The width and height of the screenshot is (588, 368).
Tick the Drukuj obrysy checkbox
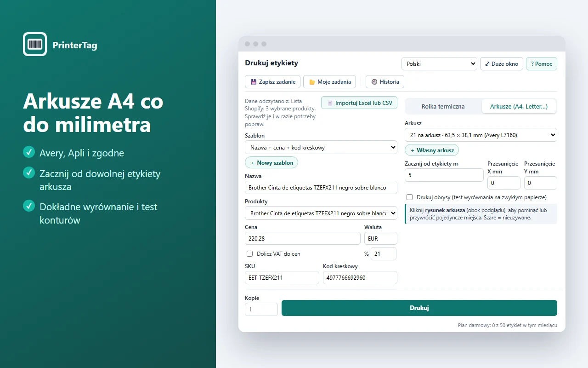pyautogui.click(x=410, y=197)
